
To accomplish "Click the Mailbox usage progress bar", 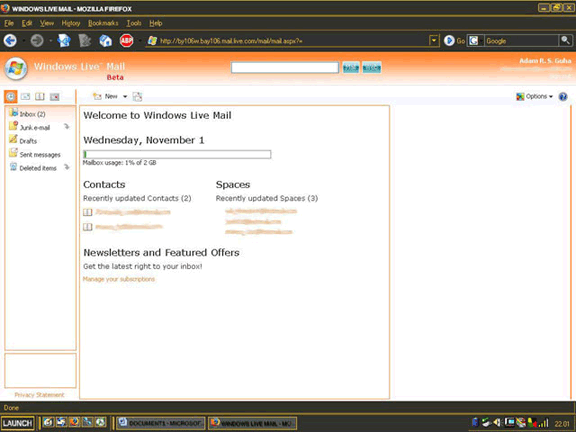I will pyautogui.click(x=177, y=154).
